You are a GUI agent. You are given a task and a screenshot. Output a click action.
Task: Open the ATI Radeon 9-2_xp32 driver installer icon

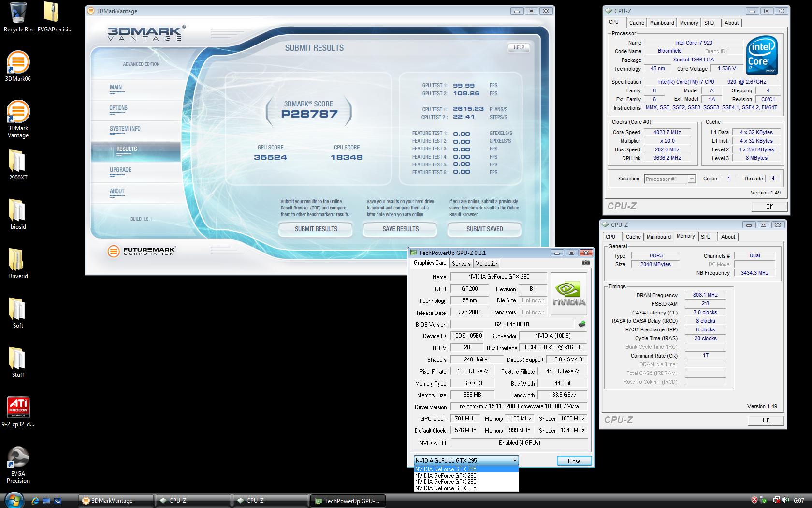click(x=18, y=412)
